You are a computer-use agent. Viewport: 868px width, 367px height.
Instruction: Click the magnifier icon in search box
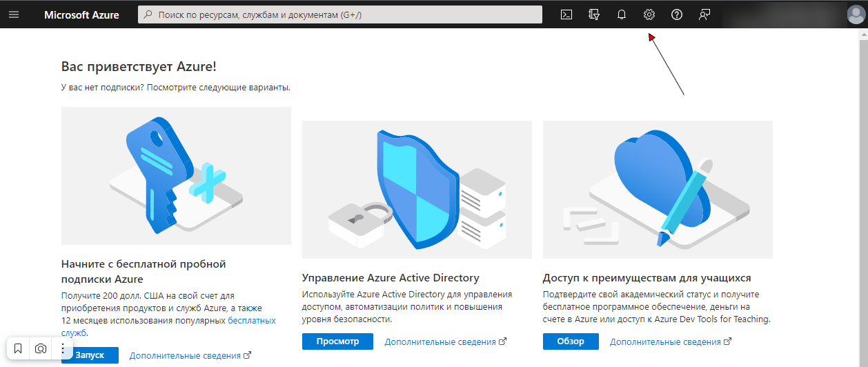tap(148, 14)
